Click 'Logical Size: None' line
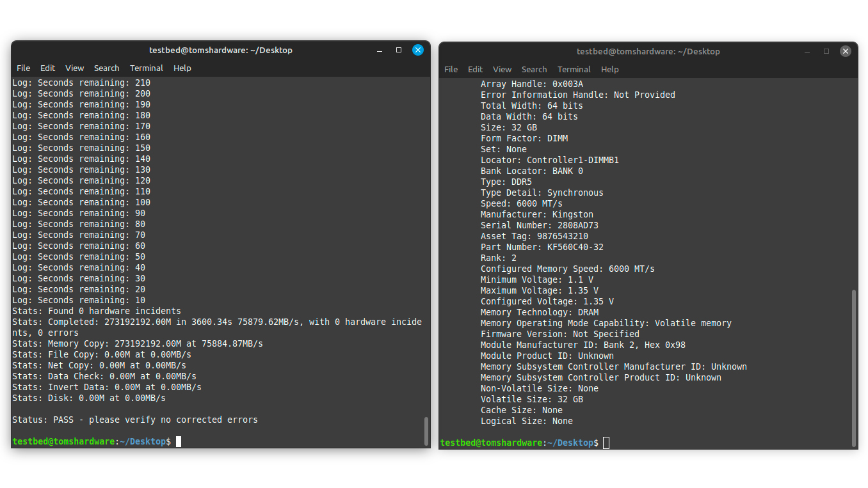The image size is (868, 488). click(527, 421)
